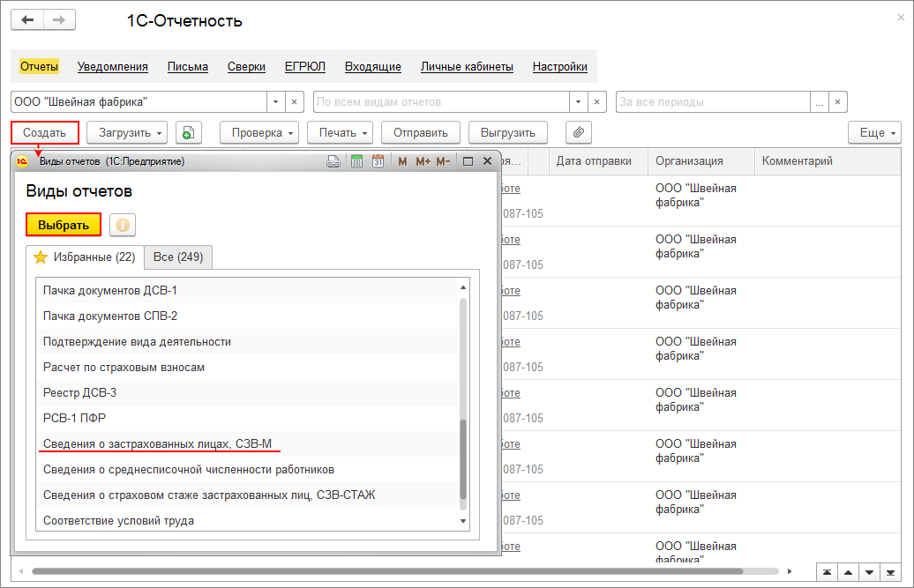The height and width of the screenshot is (588, 914).
Task: Select РСВ-1 ПФР in the list
Action: 248,418
